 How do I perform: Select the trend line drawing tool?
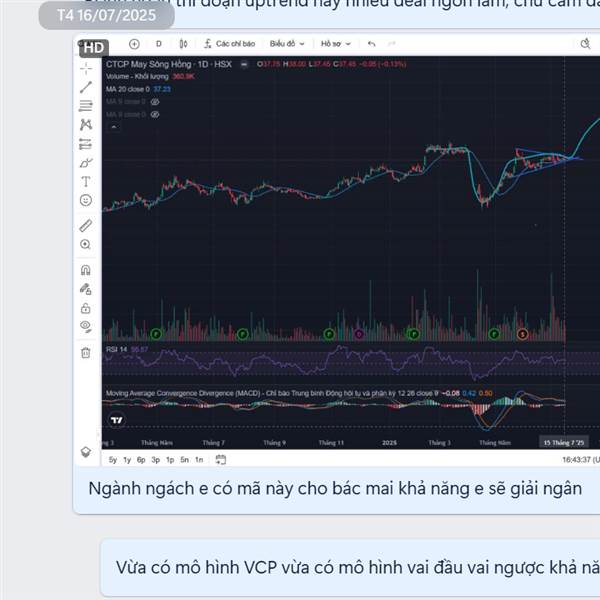pos(86,87)
